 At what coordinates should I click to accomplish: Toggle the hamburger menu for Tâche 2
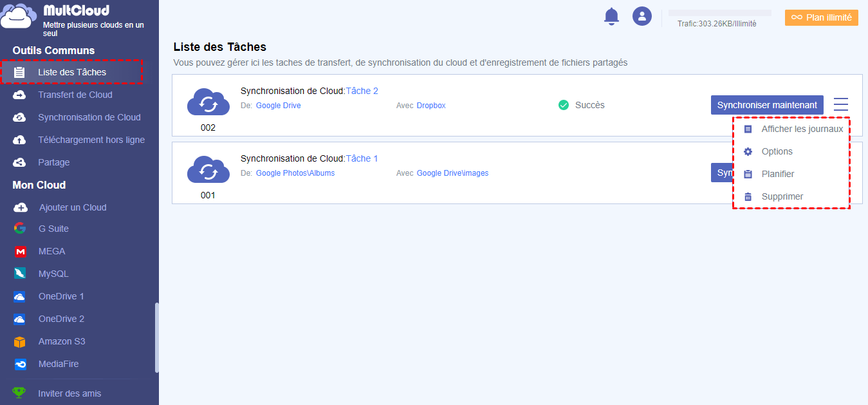pos(840,104)
